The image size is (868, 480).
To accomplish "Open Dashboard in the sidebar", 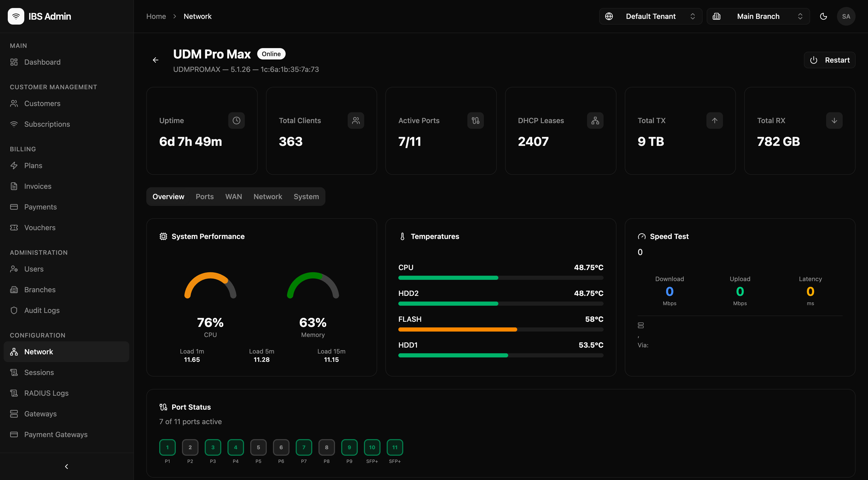I will pyautogui.click(x=66, y=62).
